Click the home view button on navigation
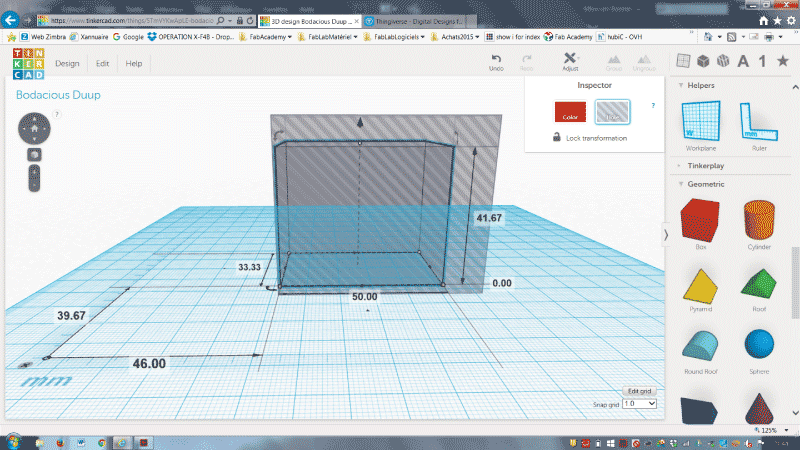The image size is (800, 450). click(x=34, y=129)
